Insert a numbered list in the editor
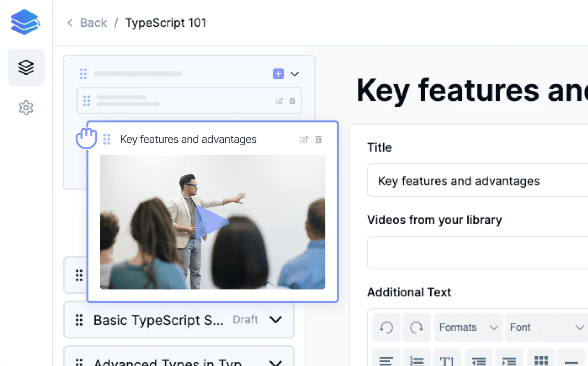 (416, 361)
